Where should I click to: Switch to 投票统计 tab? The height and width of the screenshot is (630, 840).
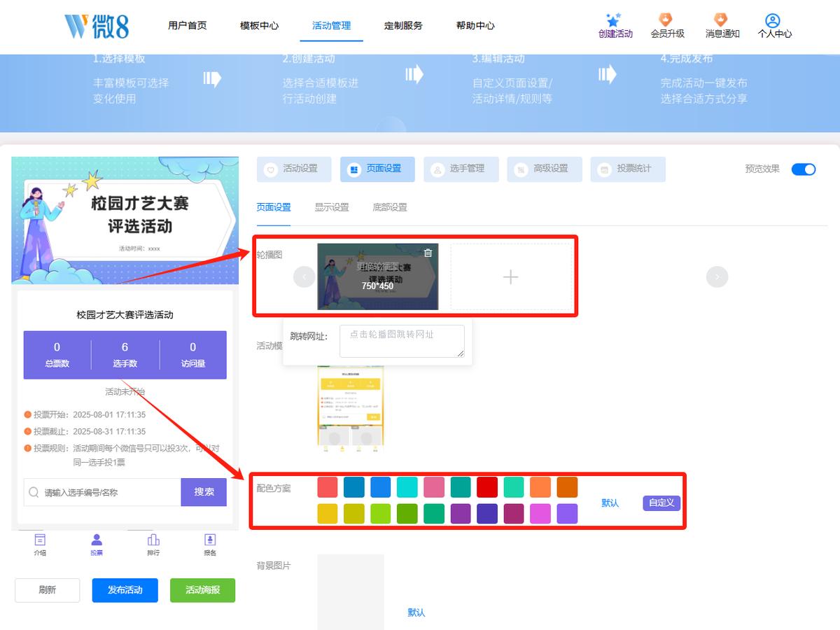(628, 169)
